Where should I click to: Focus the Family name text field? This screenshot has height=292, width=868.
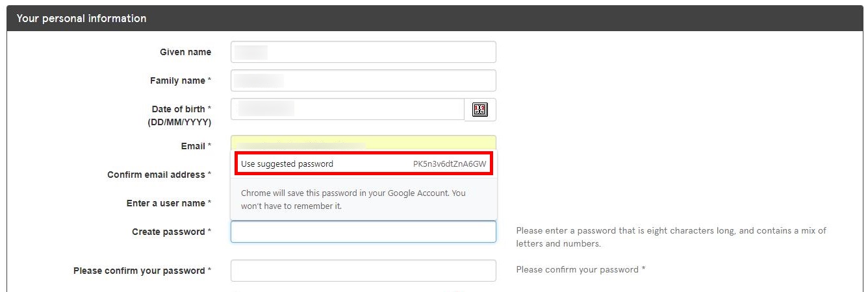[363, 80]
